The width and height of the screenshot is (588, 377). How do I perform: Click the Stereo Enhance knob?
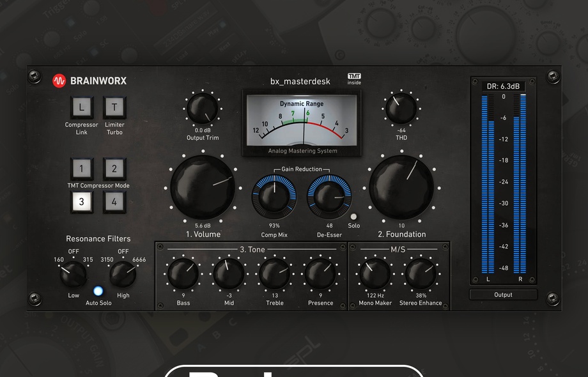coord(421,273)
